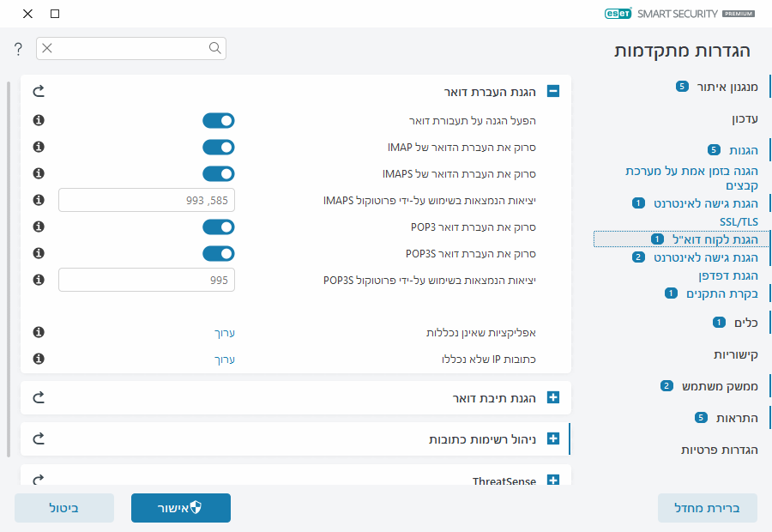Expand the הגנת תיבת דואר section
Image resolution: width=772 pixels, height=532 pixels.
click(552, 397)
